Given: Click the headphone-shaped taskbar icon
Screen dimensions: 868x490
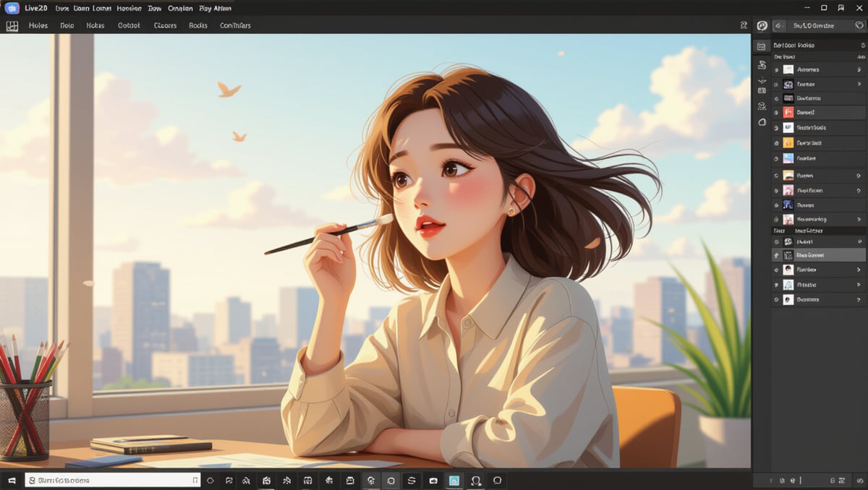Looking at the screenshot, I should pyautogui.click(x=476, y=480).
